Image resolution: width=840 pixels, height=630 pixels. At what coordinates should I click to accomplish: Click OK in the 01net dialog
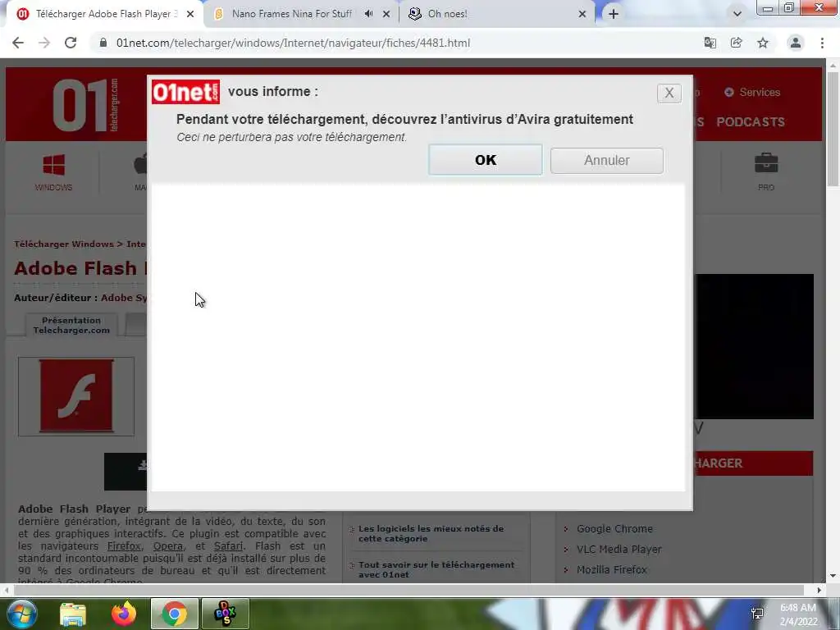486,160
